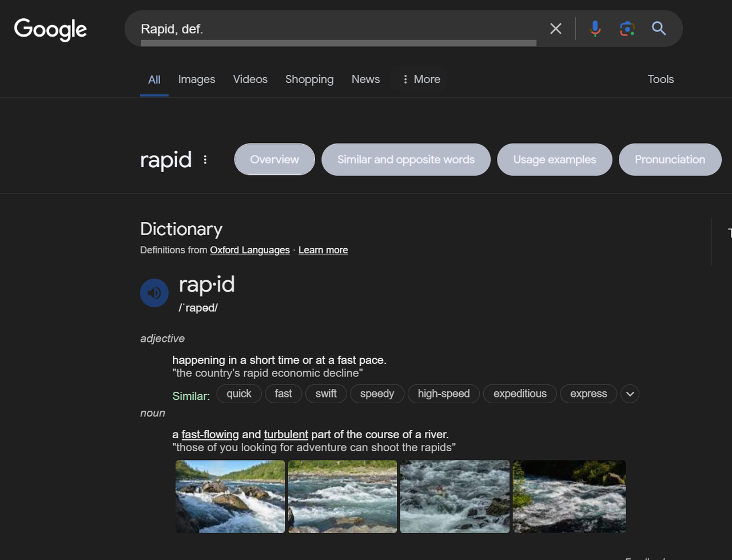Select Similar and opposite words chip

(x=405, y=160)
